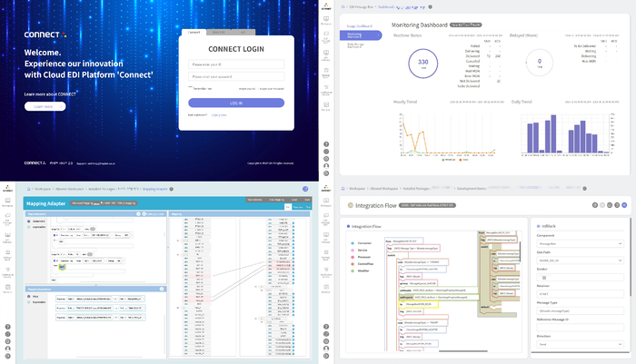636x364 pixels.
Task: Click blue round button in Integration Flow header
Action: (624, 205)
